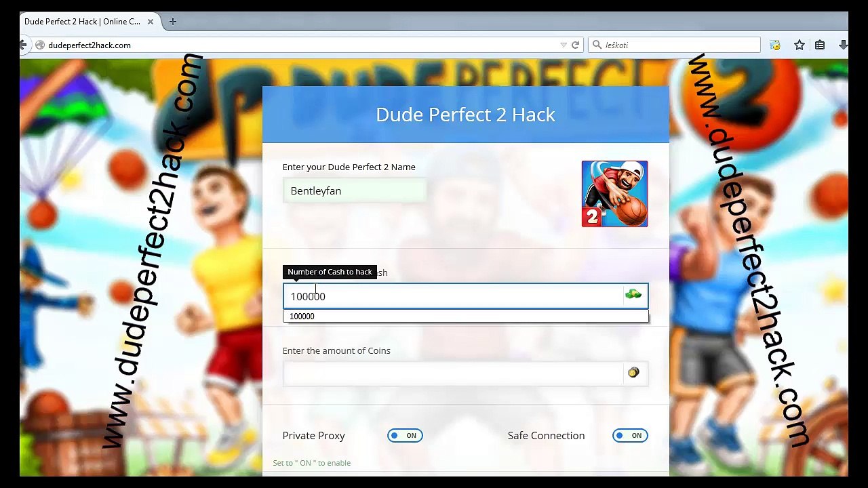This screenshot has width=868, height=488.
Task: Open a new browser tab
Action: [x=173, y=22]
